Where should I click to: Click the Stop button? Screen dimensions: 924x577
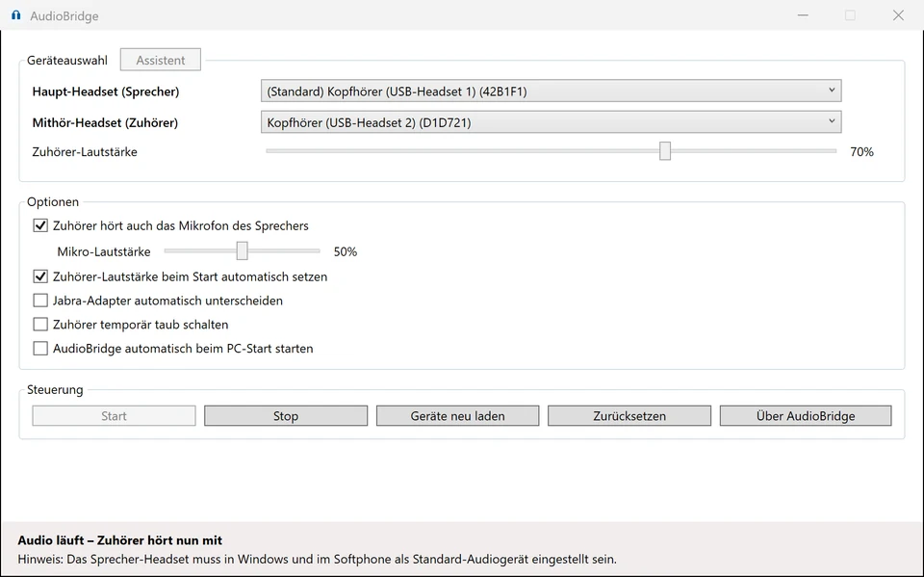point(286,415)
